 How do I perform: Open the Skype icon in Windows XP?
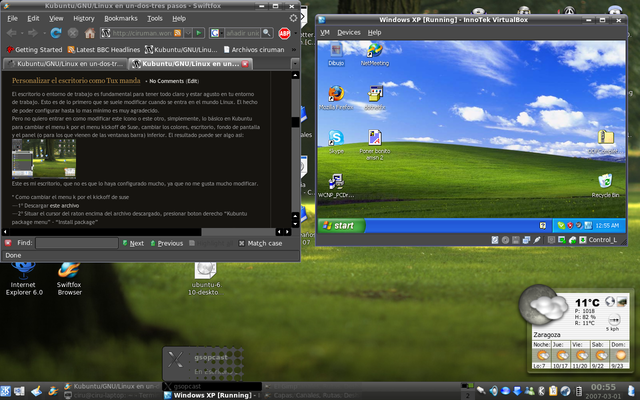click(336, 142)
